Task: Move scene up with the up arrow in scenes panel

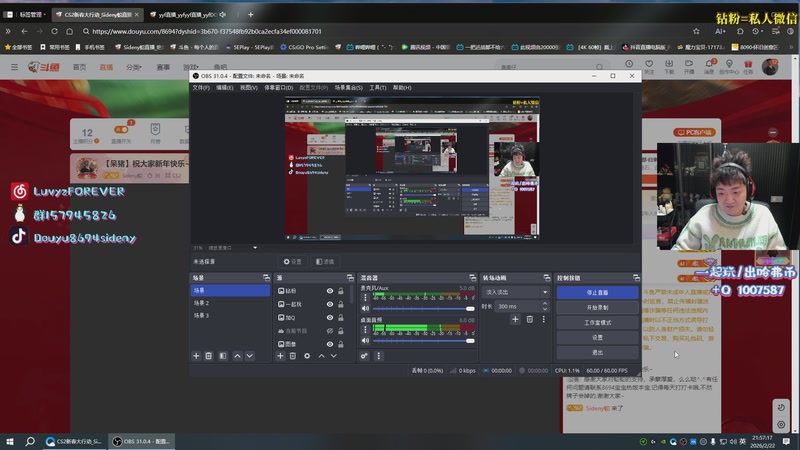Action: 237,356
